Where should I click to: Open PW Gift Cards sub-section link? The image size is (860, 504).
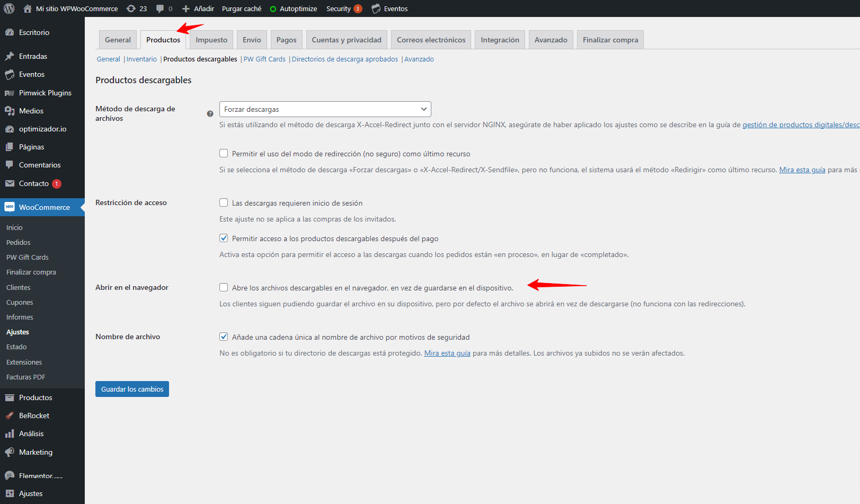(264, 59)
